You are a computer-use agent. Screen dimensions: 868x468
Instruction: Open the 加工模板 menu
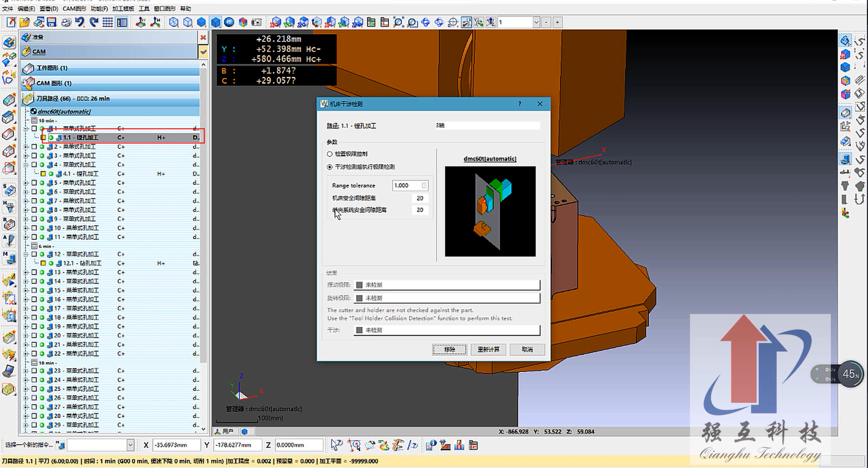tap(123, 9)
